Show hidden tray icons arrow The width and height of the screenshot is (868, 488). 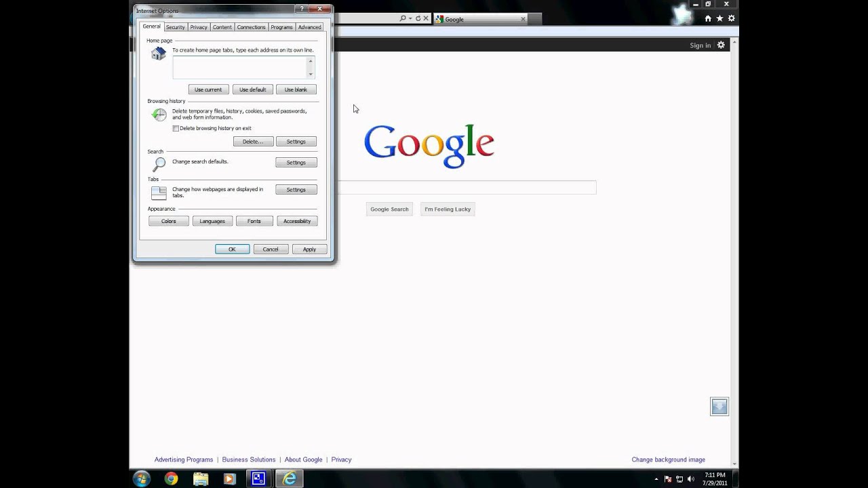(656, 479)
